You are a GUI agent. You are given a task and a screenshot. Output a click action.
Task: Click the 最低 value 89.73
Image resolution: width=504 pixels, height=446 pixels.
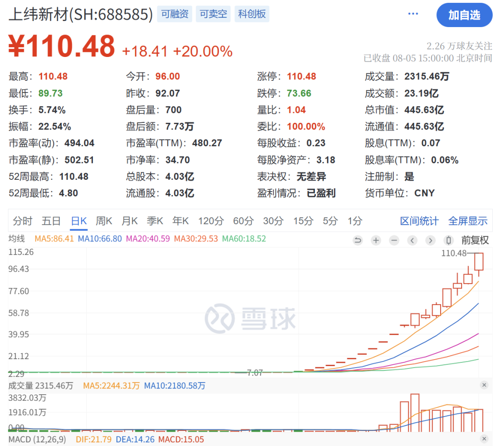pyautogui.click(x=50, y=93)
